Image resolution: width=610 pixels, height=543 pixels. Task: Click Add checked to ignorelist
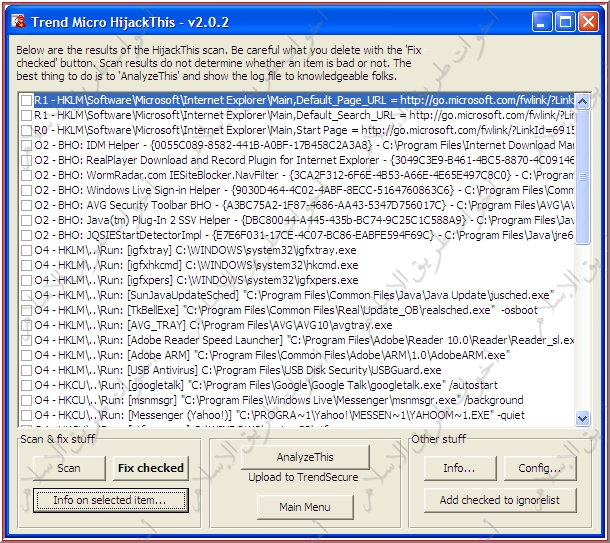500,500
